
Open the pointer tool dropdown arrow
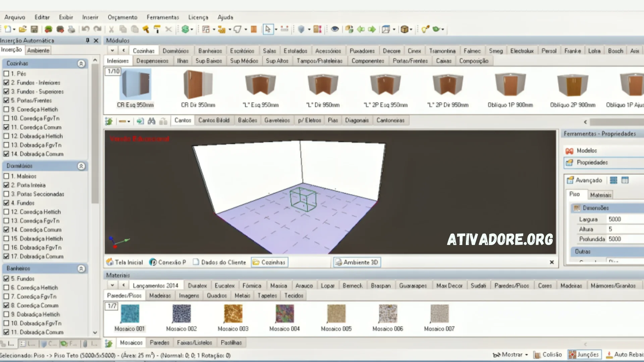[276, 29]
